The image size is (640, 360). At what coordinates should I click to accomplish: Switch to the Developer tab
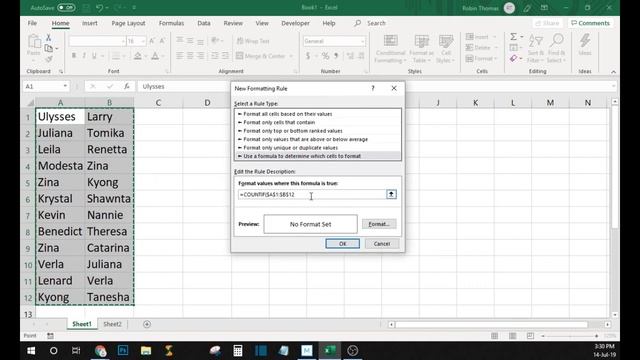[x=296, y=23]
